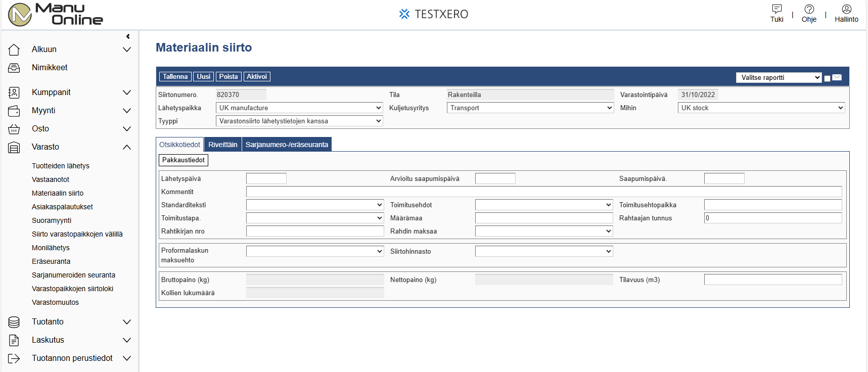Expand the Kumppanit menu chevron
Viewport: 868px width, 372px height.
tap(127, 92)
